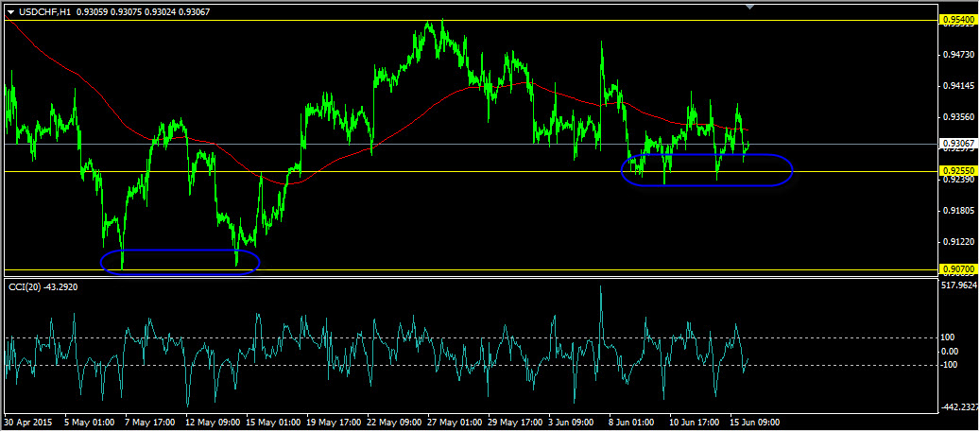Image resolution: width=980 pixels, height=432 pixels.
Task: Click the -442.2327 CCI scale minimum
Action: pyautogui.click(x=959, y=407)
